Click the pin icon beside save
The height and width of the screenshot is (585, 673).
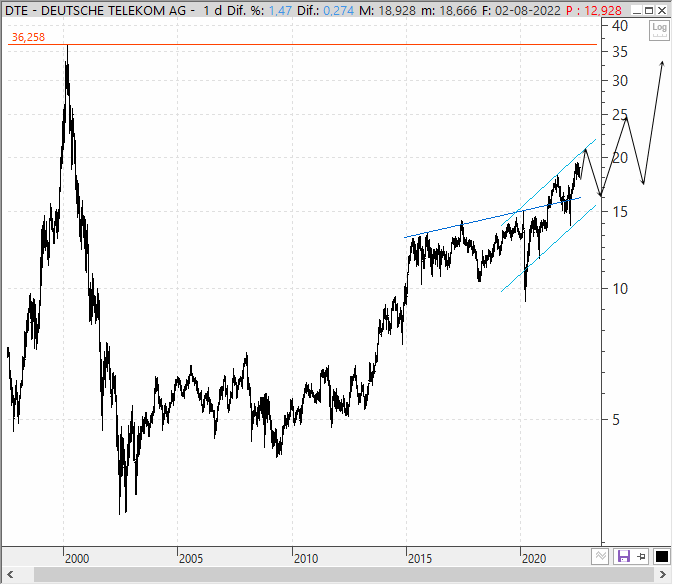point(642,557)
